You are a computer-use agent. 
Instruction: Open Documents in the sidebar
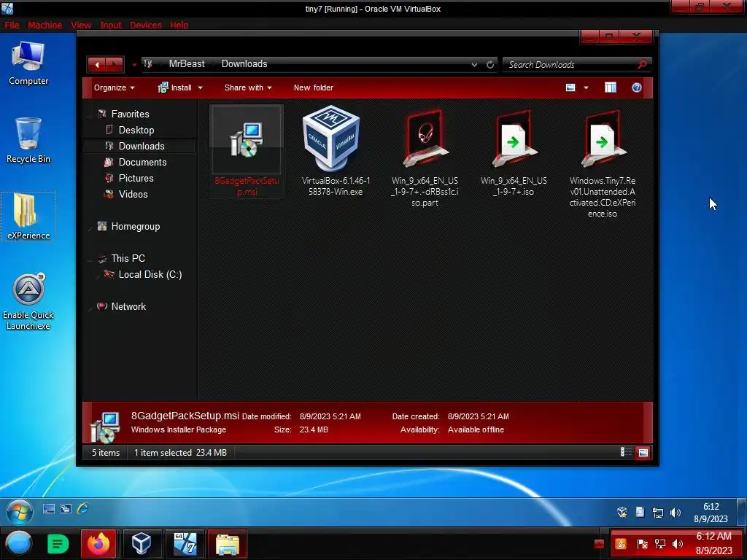142,162
